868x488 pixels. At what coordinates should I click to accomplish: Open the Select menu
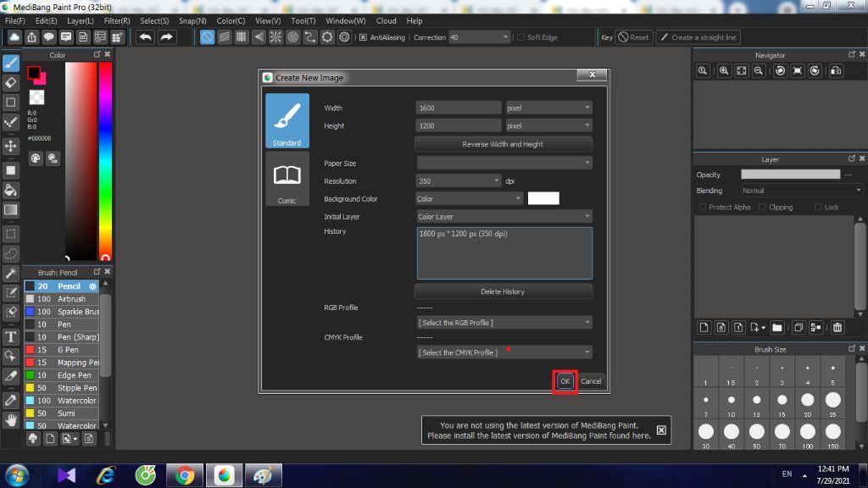pyautogui.click(x=154, y=21)
